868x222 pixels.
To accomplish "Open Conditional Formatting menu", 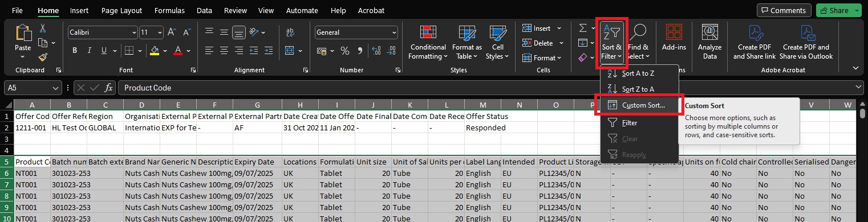I will pyautogui.click(x=428, y=43).
